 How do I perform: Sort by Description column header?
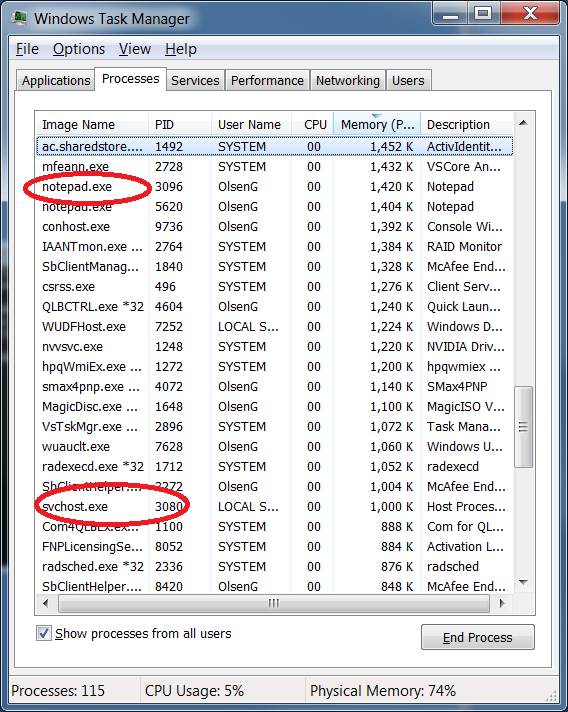tap(468, 124)
